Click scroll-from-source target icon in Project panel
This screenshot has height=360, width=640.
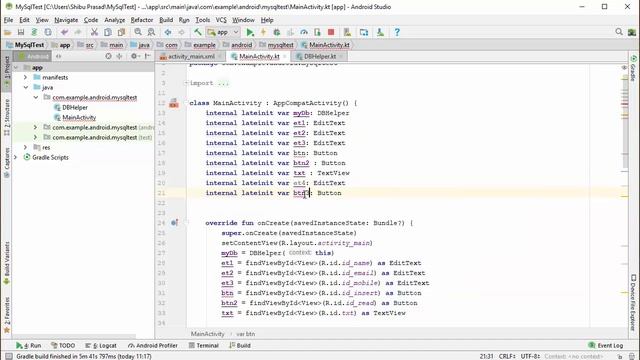[108, 56]
